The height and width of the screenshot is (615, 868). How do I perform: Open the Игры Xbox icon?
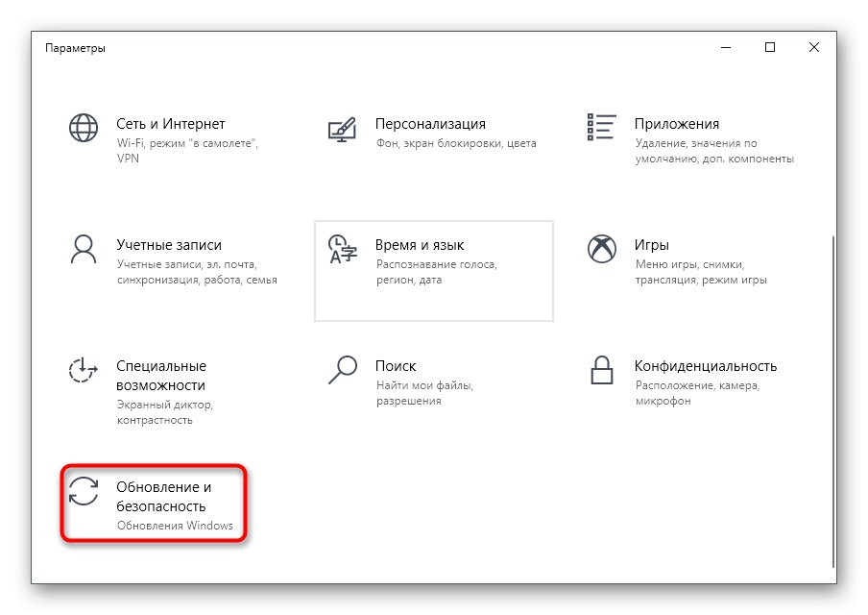click(x=602, y=249)
